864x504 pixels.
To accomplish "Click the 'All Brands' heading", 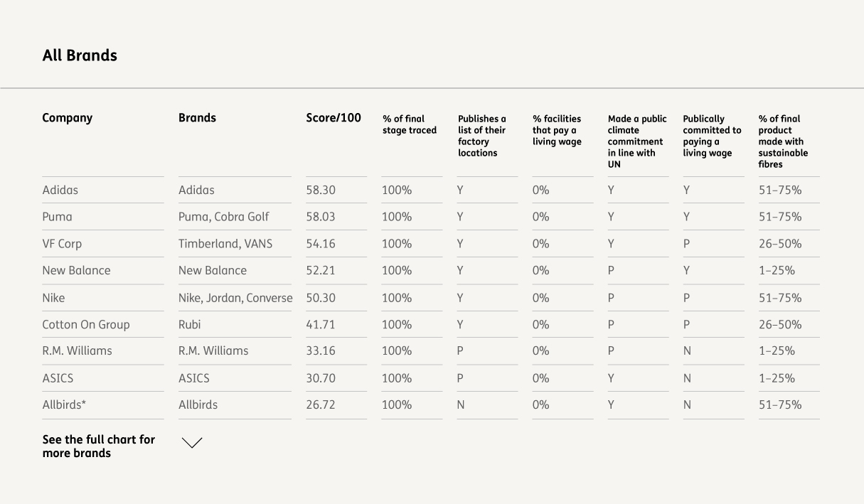I will tap(80, 55).
